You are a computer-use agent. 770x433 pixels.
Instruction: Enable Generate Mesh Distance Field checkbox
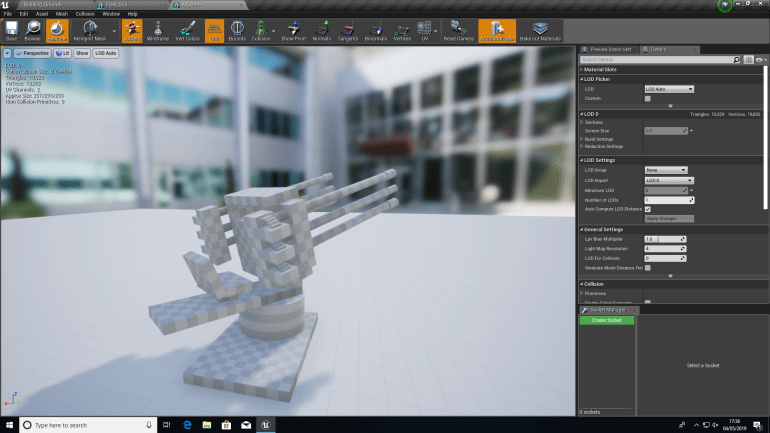[648, 267]
